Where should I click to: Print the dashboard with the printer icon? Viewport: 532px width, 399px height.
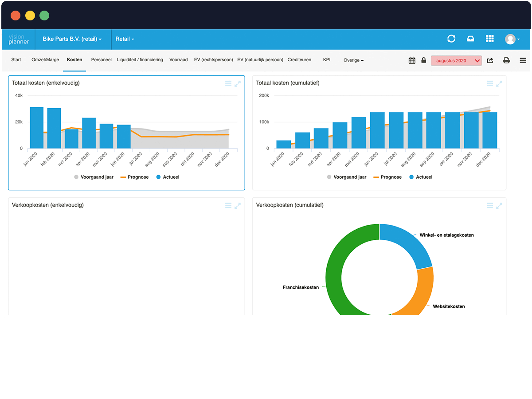coord(506,60)
